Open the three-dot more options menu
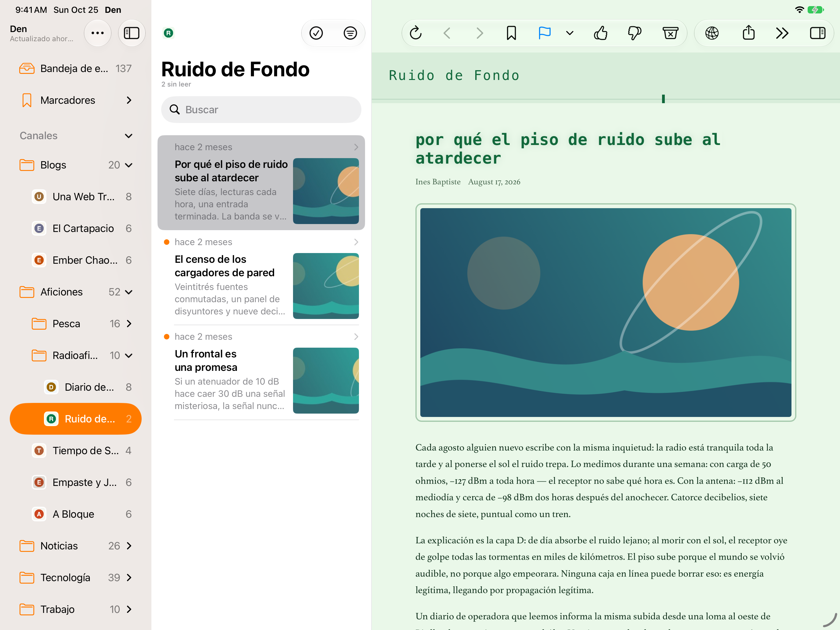 [98, 33]
